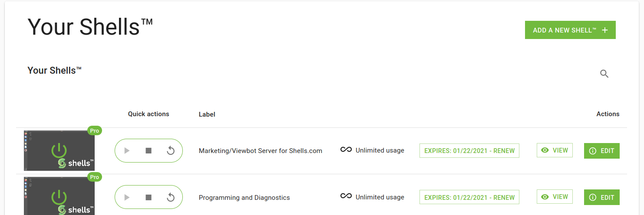Viewport: 644px width, 215px height.
Task: Edit the Programming and Diagnostics shell
Action: point(601,197)
